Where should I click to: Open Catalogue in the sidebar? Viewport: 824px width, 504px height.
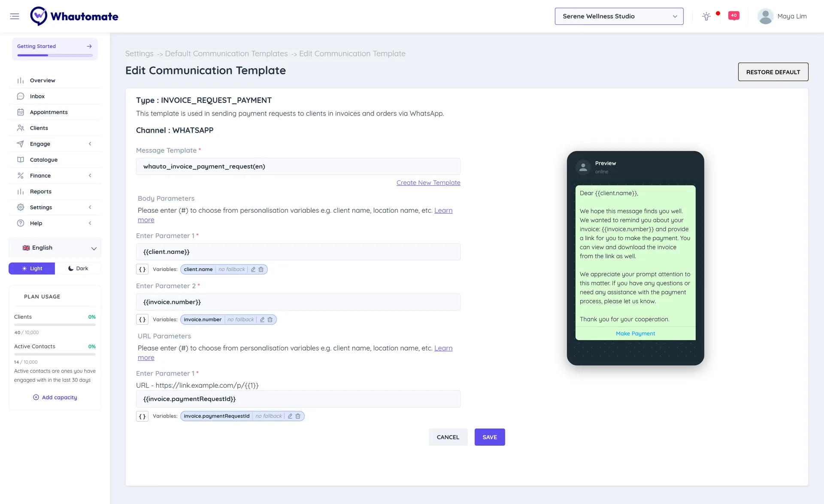[x=55, y=160]
